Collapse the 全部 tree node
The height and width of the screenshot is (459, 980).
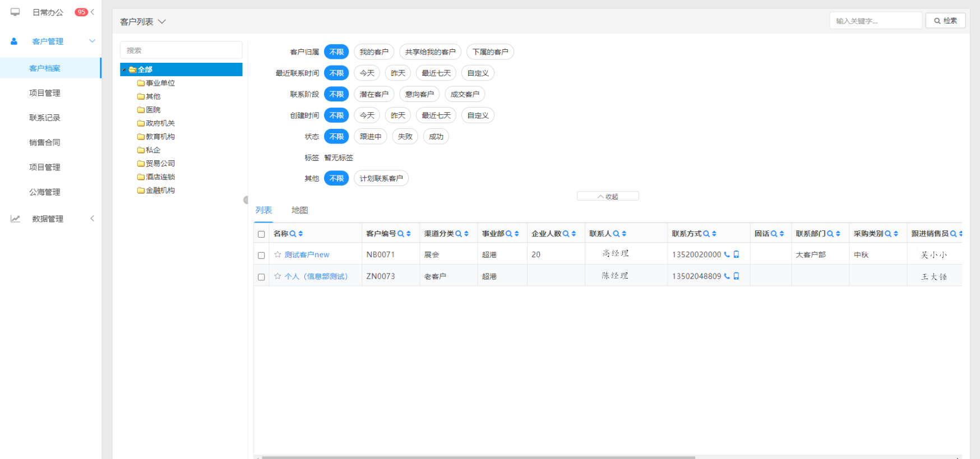pos(124,69)
